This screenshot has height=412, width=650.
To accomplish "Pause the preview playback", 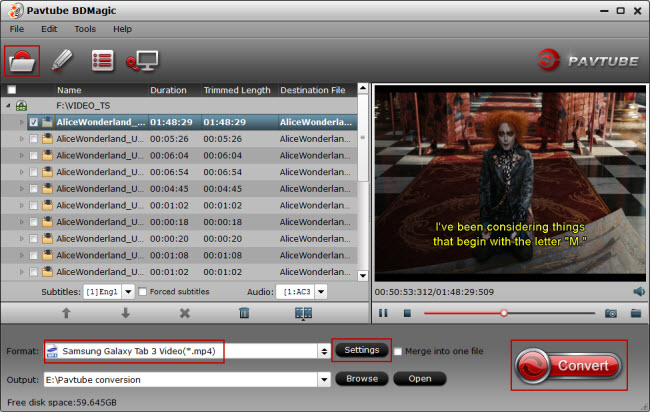I will click(x=383, y=313).
